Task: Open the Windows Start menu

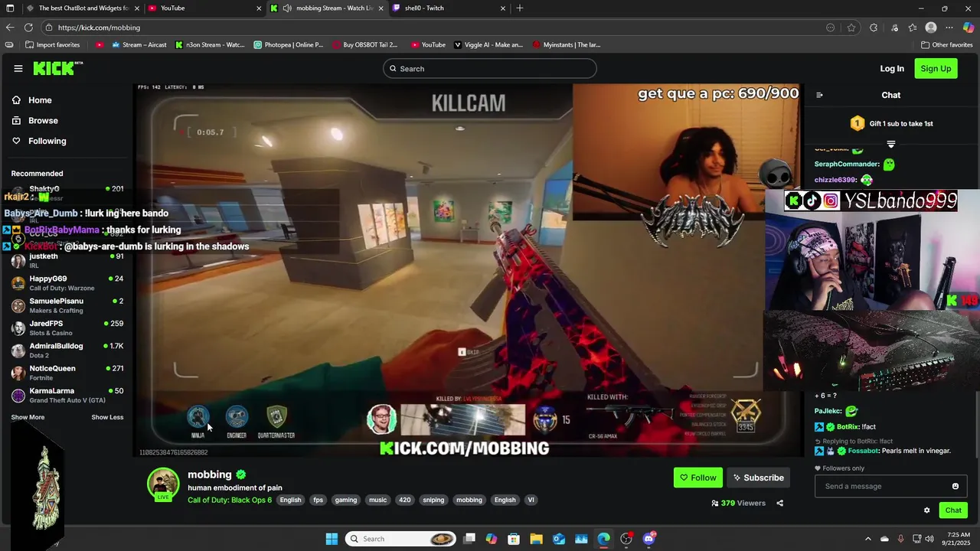Action: 332,539
